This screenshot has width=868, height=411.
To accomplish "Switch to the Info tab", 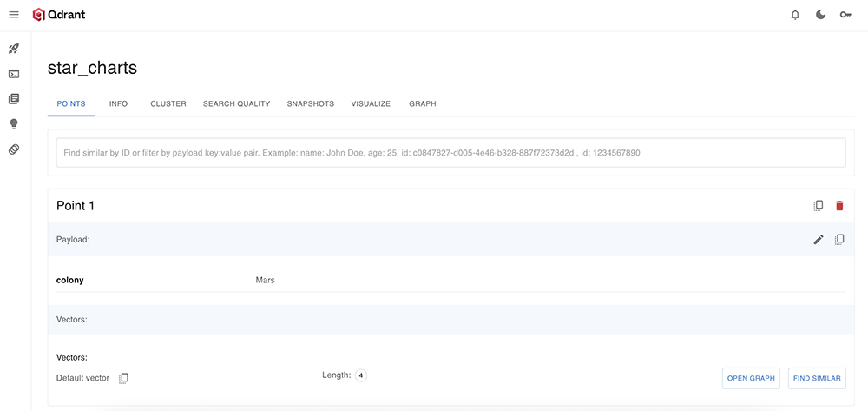I will pos(118,103).
